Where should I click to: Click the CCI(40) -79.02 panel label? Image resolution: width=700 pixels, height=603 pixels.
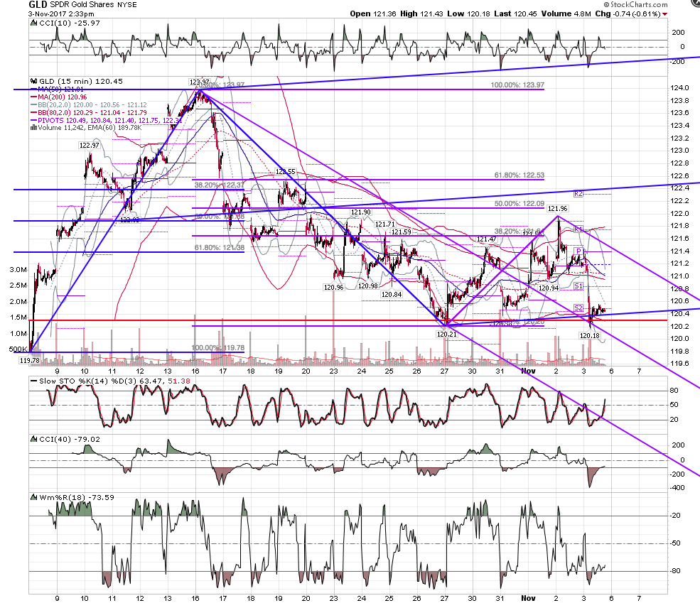pos(70,440)
